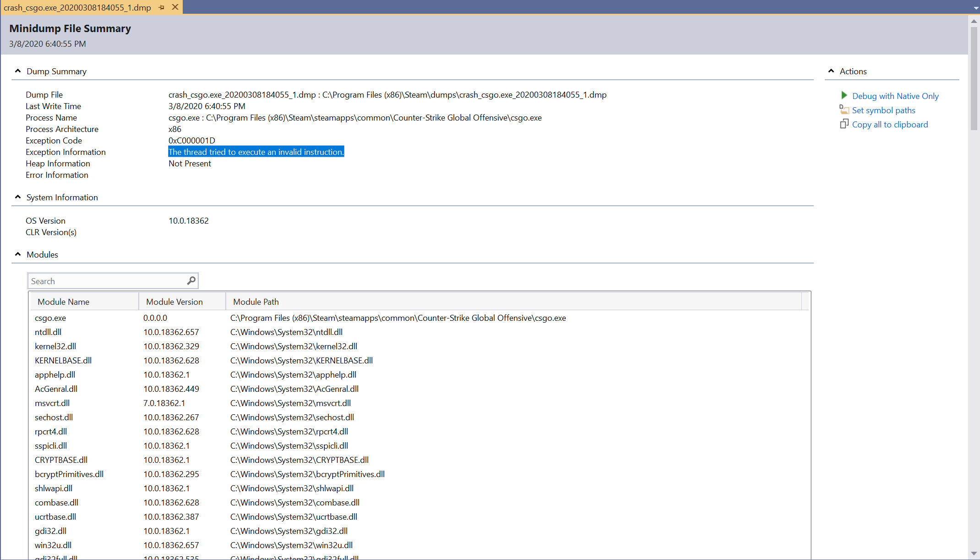Click the vertical scrollbar thumb
Image resolution: width=980 pixels, height=560 pixels.
point(974,79)
